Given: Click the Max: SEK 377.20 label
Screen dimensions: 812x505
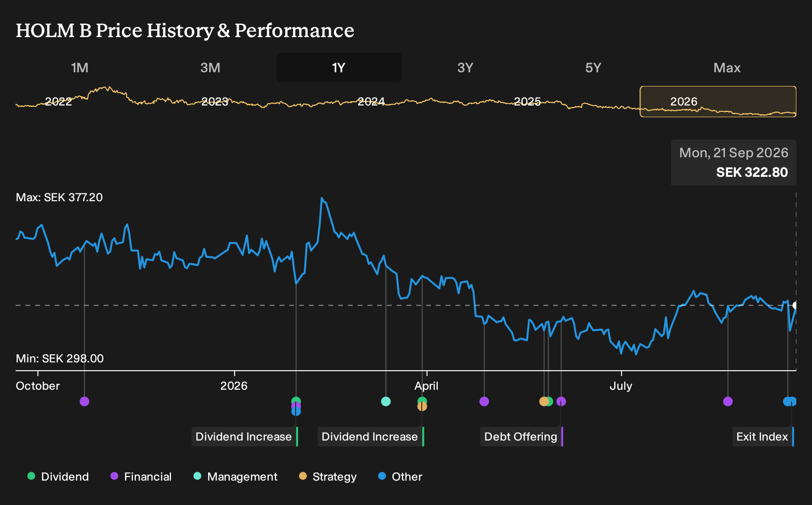Looking at the screenshot, I should tap(60, 197).
